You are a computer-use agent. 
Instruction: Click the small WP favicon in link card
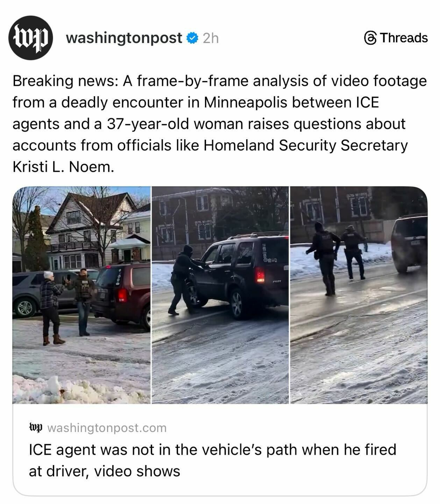tap(35, 428)
